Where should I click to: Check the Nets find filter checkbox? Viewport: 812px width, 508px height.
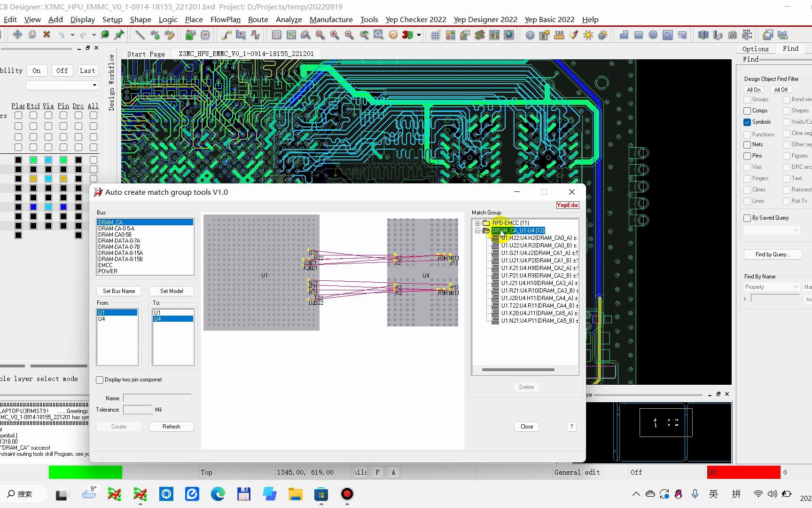click(x=747, y=145)
